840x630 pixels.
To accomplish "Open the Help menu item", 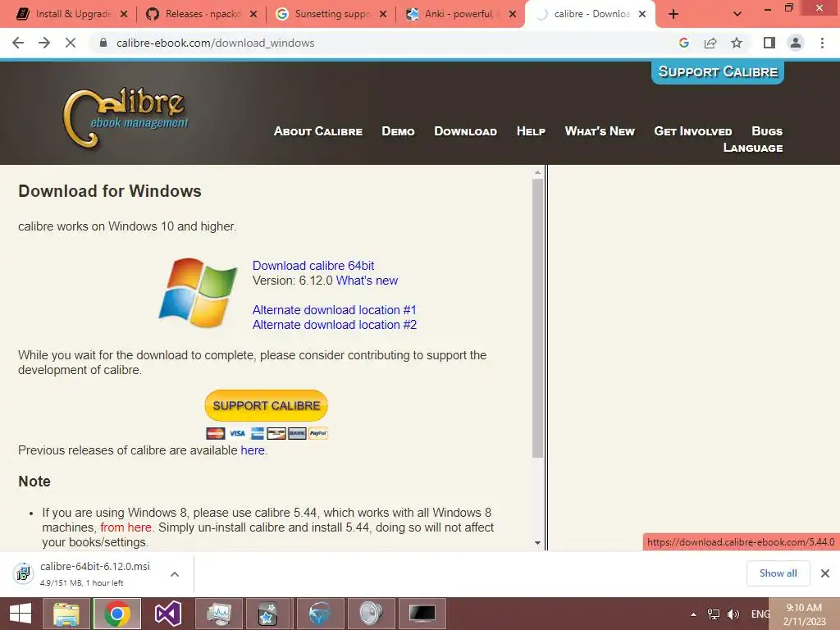I will click(531, 131).
